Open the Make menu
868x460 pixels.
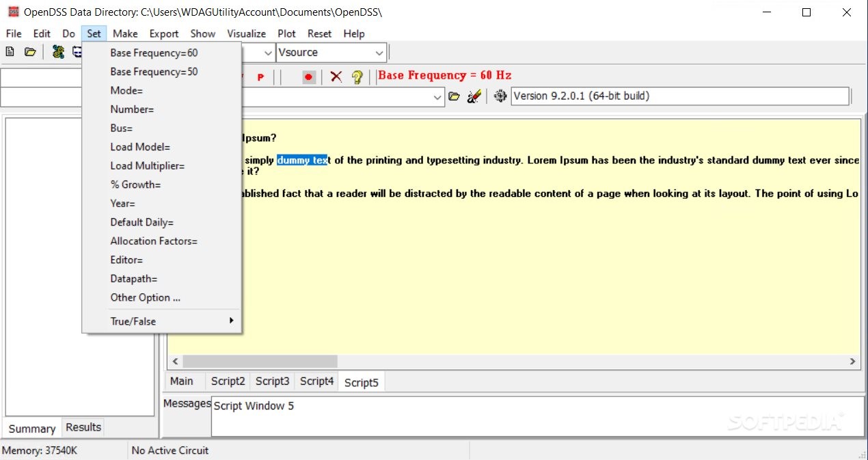(125, 33)
